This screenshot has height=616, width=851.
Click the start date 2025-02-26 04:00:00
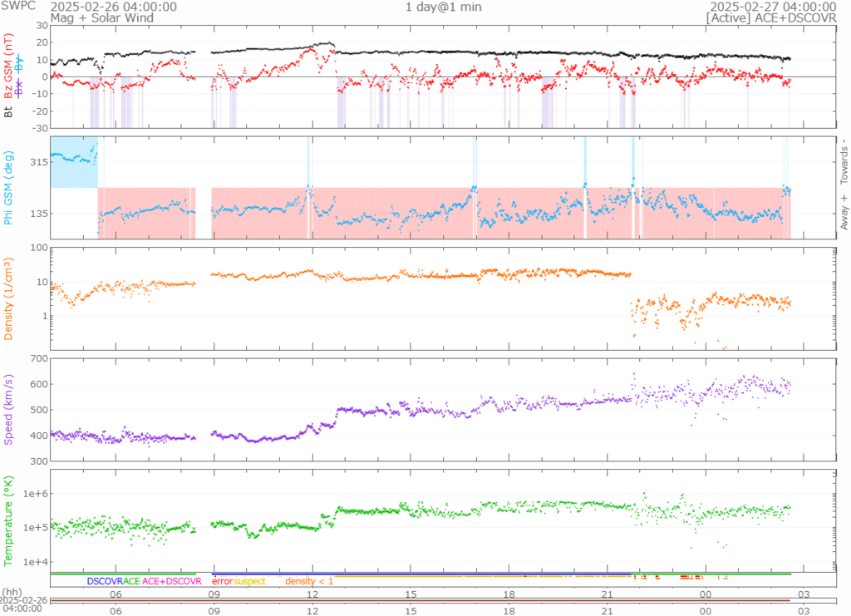click(113, 7)
